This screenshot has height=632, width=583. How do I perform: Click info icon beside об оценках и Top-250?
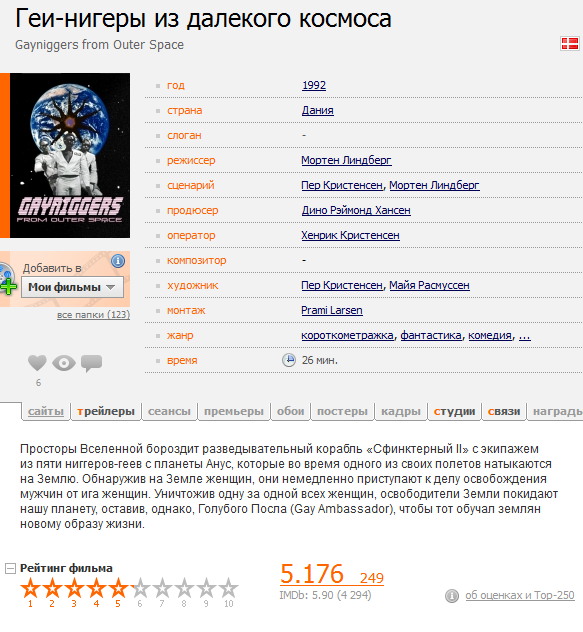coord(452,595)
